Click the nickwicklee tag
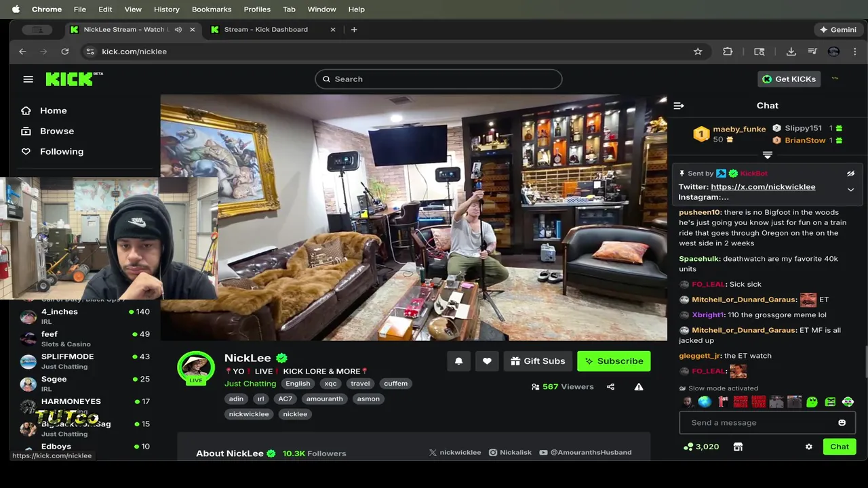The image size is (868, 488). tap(249, 414)
